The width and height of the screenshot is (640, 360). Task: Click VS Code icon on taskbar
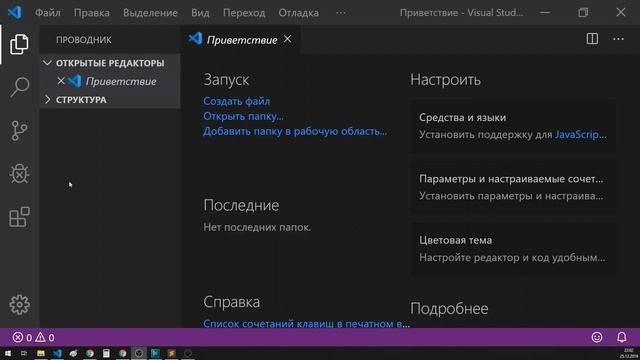pyautogui.click(x=57, y=353)
